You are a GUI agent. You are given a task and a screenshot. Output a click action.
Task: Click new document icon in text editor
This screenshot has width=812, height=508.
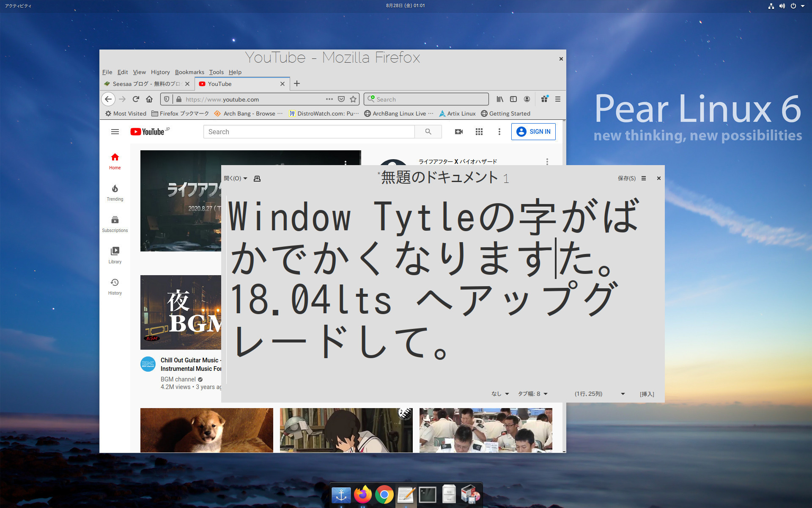coord(257,179)
